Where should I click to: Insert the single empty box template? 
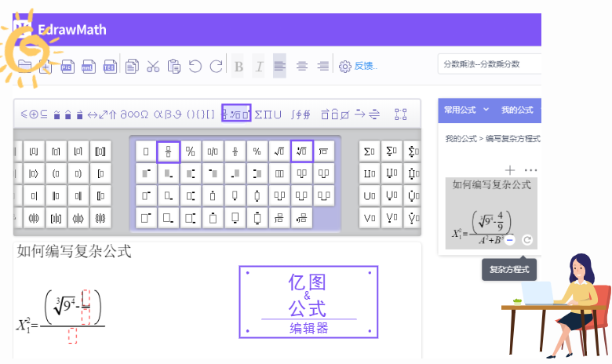pos(146,151)
